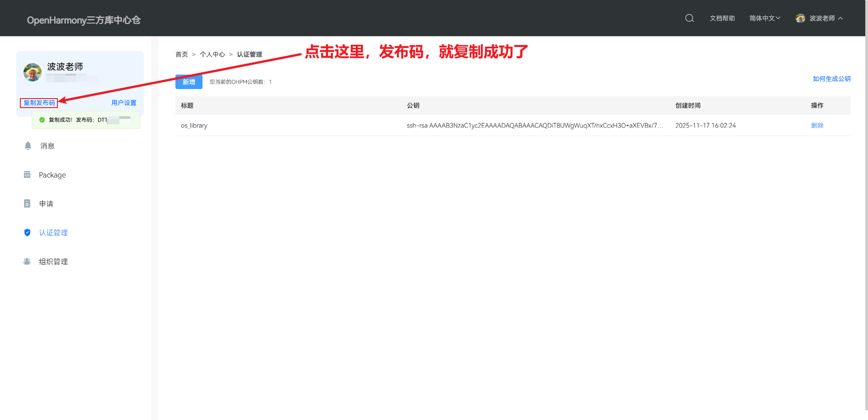Open the 用户设置 link
Image resolution: width=868 pixels, height=420 pixels.
[x=124, y=103]
